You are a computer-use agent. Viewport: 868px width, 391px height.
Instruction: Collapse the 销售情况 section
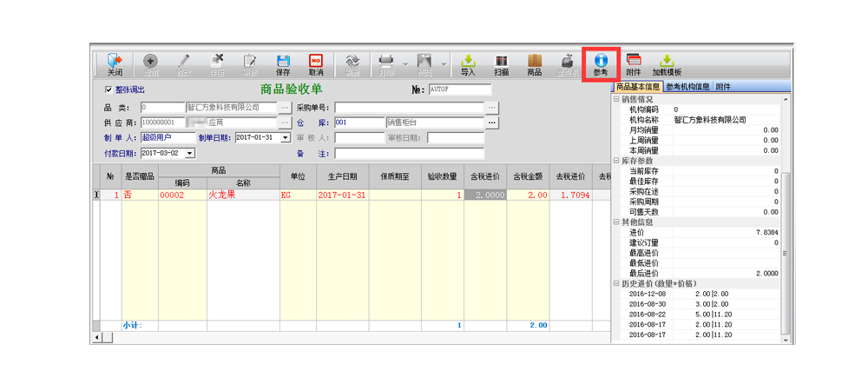point(616,99)
